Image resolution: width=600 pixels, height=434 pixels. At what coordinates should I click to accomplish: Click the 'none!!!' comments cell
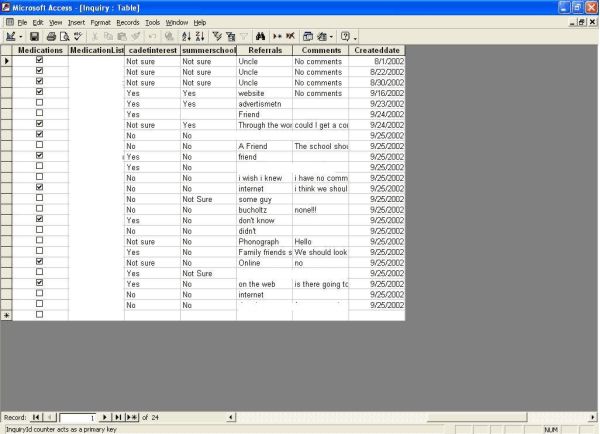(x=321, y=210)
